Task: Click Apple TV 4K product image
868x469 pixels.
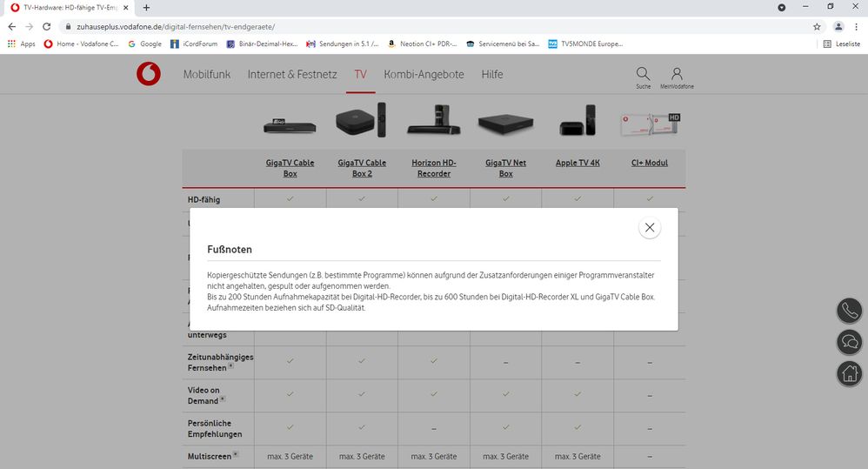Action: pyautogui.click(x=578, y=120)
